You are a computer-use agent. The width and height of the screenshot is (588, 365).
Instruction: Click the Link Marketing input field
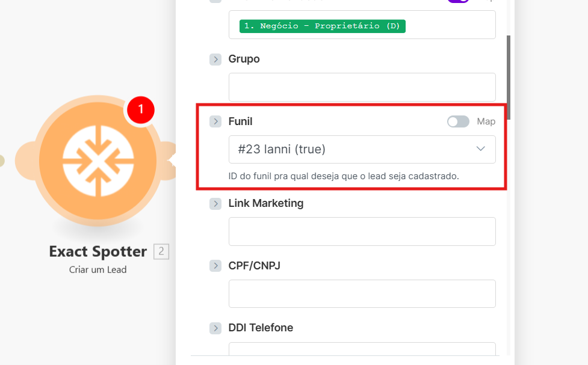pos(362,232)
